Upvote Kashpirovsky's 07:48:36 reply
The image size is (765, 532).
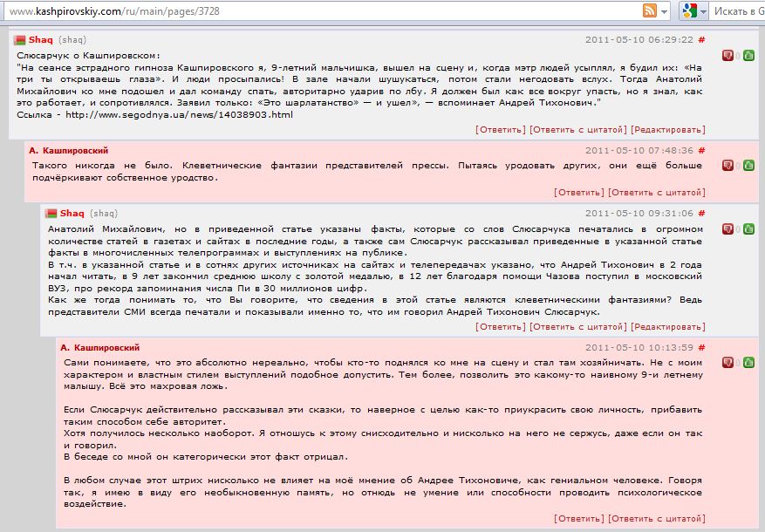[x=748, y=166]
